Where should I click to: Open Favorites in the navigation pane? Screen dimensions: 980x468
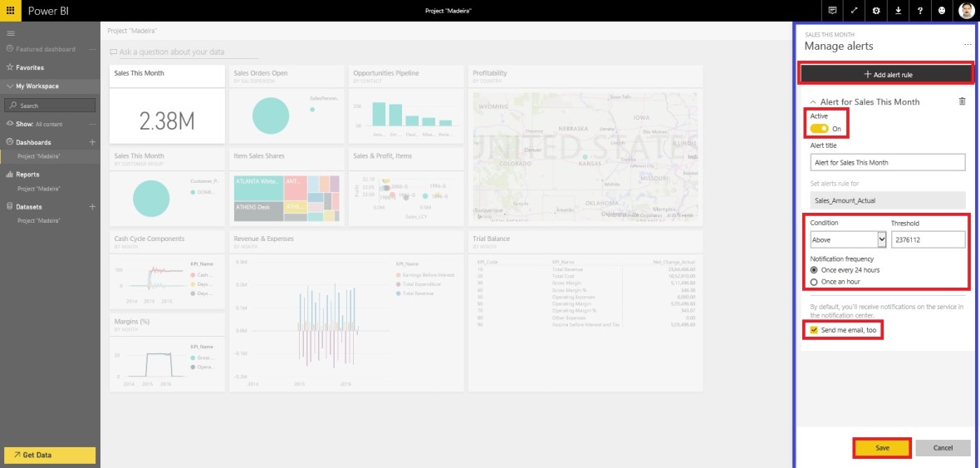(x=30, y=67)
